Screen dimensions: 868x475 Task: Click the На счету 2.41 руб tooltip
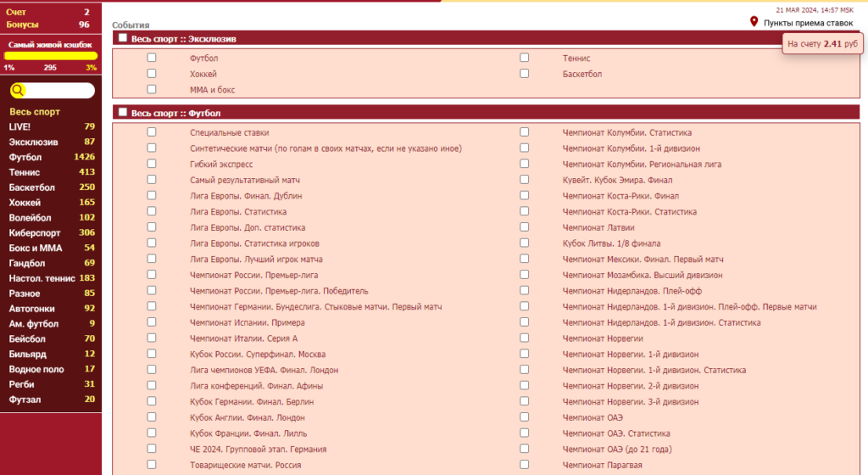[x=822, y=44]
